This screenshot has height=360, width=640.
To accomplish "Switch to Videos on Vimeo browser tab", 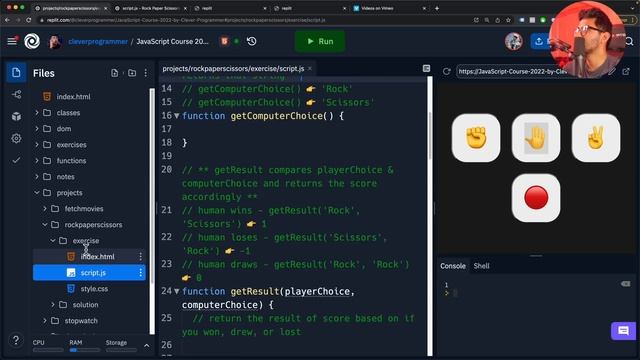I will [389, 8].
